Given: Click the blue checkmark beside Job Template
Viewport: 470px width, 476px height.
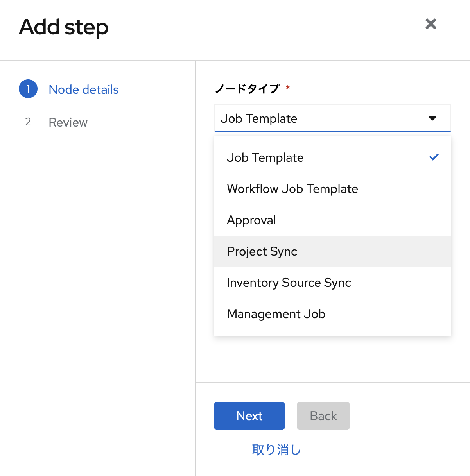Looking at the screenshot, I should click(434, 157).
